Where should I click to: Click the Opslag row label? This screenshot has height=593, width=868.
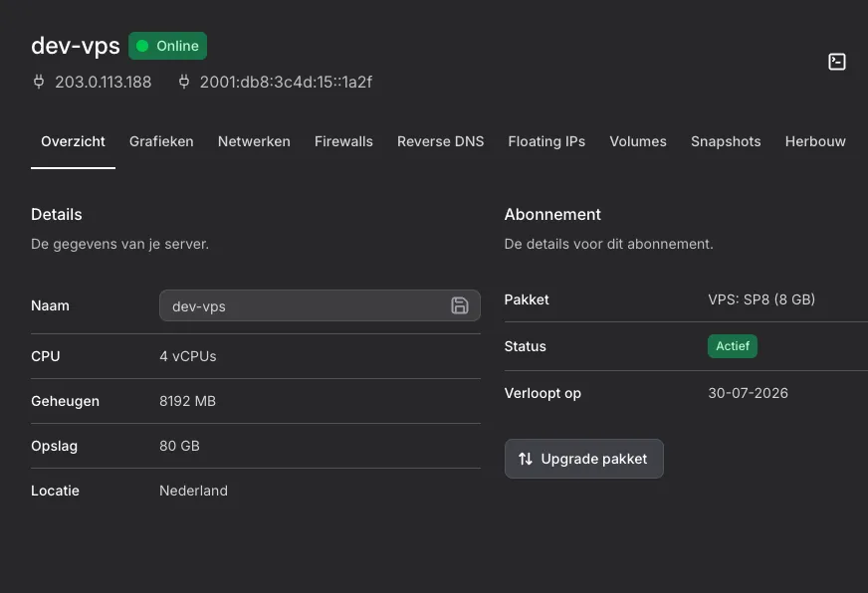(54, 446)
